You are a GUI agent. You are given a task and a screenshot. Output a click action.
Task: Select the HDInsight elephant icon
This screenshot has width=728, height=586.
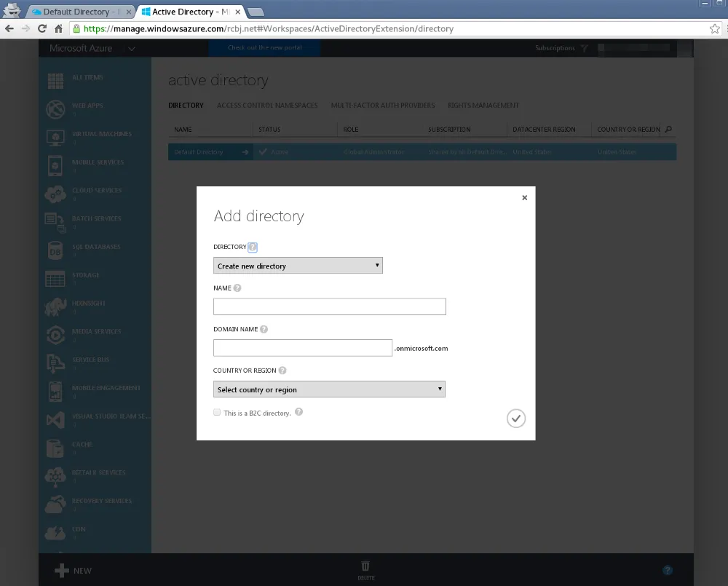[x=56, y=307]
